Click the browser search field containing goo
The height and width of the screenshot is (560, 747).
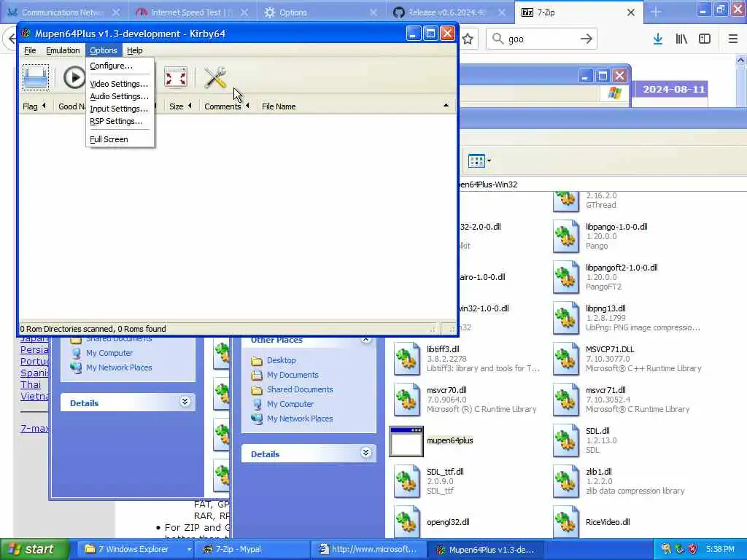(541, 39)
